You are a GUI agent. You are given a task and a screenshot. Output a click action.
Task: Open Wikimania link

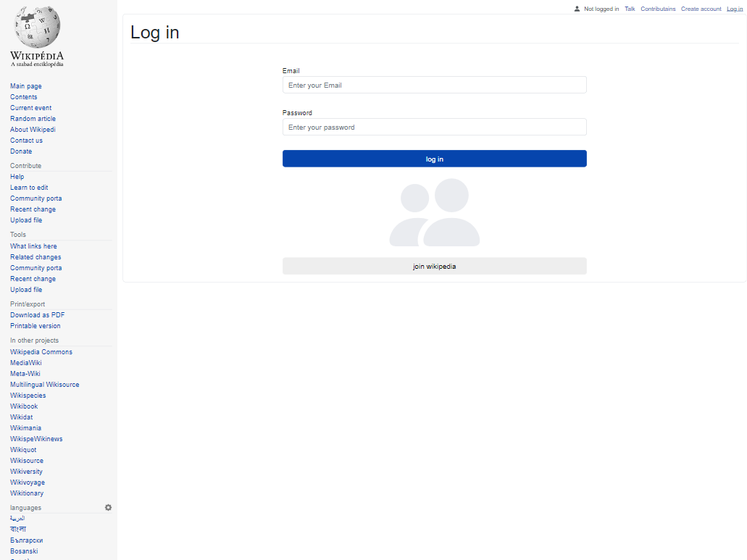[25, 427]
